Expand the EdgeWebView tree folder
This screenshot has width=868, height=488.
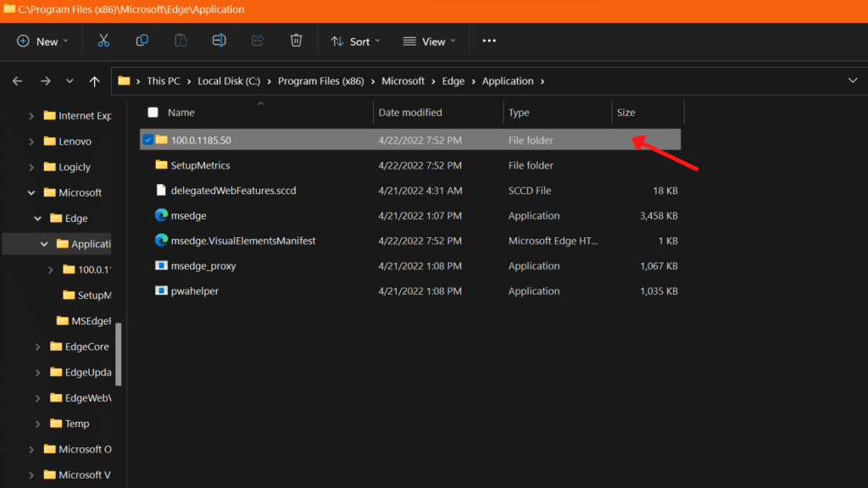pyautogui.click(x=37, y=398)
